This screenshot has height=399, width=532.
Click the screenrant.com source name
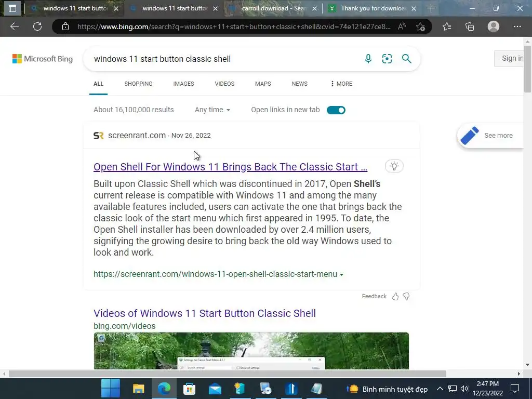(x=137, y=136)
